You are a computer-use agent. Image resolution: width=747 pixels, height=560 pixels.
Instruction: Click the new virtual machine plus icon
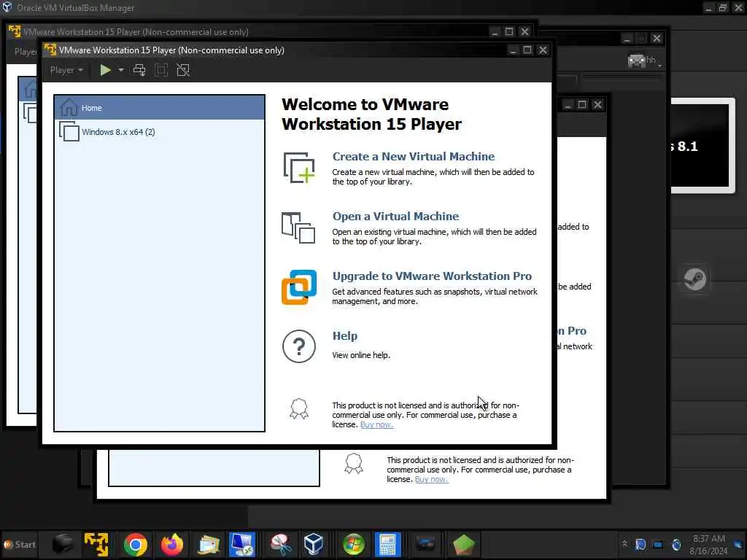pyautogui.click(x=299, y=168)
